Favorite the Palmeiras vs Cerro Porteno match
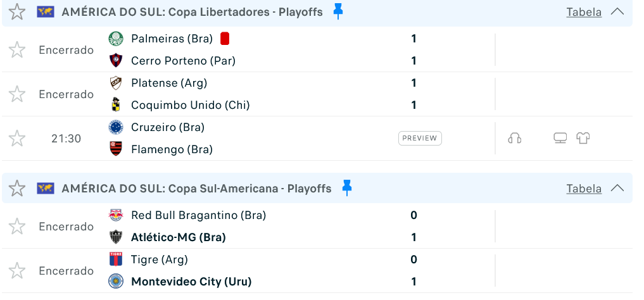Viewport: 644px width, 300px height. 17,49
